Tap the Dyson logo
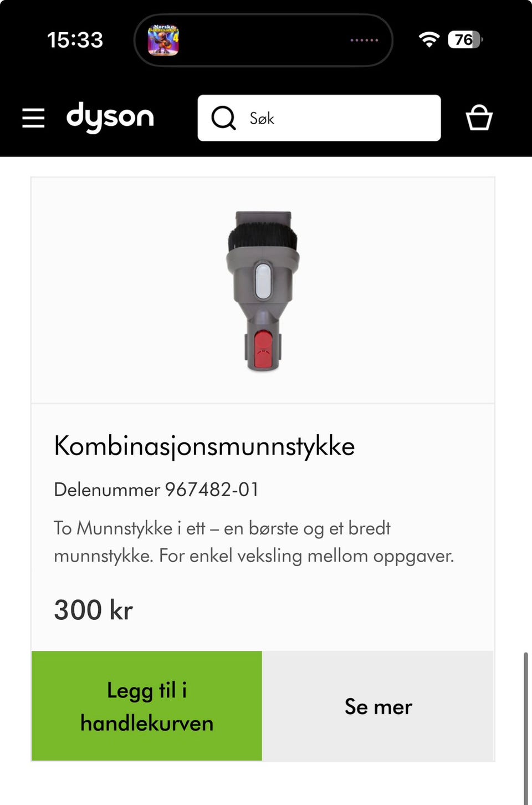Image resolution: width=532 pixels, height=805 pixels. (x=110, y=117)
